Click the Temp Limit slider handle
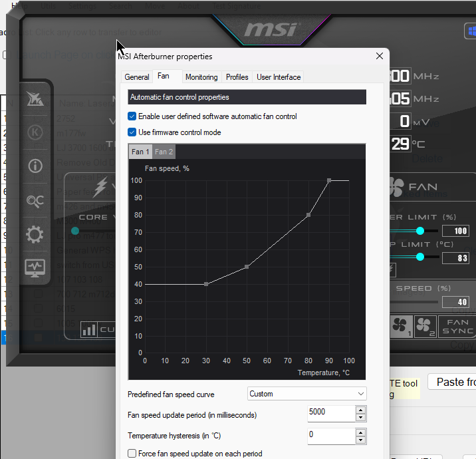 (x=420, y=257)
